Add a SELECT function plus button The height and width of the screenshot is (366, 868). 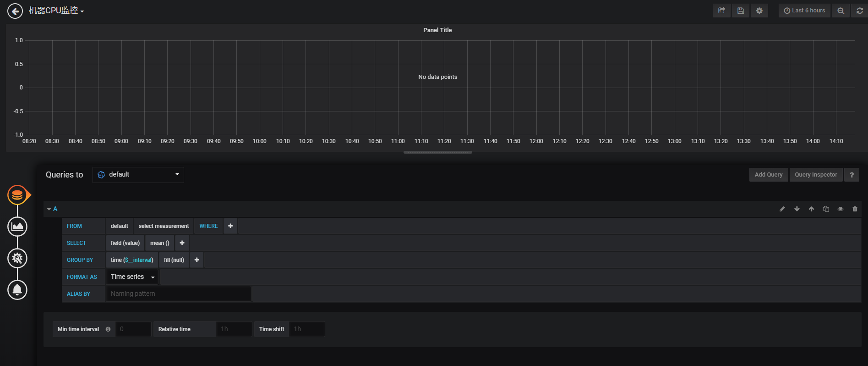coord(182,243)
